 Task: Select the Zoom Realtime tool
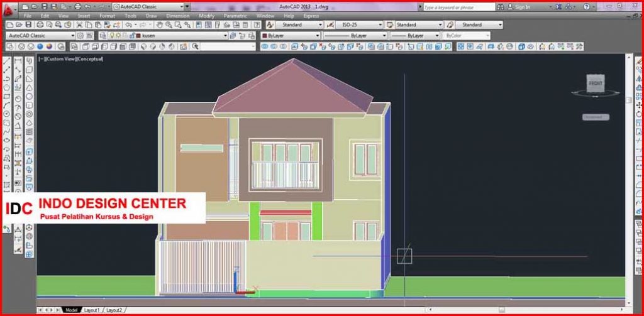169,25
